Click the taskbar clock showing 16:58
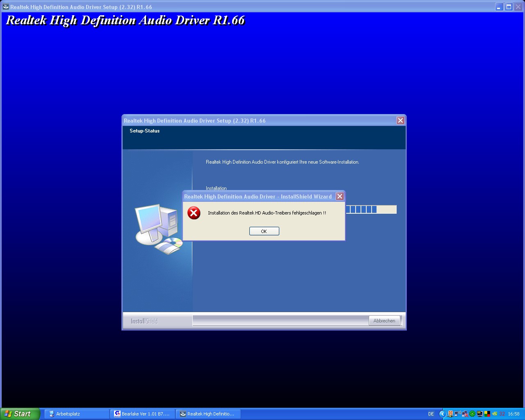 [x=514, y=414]
